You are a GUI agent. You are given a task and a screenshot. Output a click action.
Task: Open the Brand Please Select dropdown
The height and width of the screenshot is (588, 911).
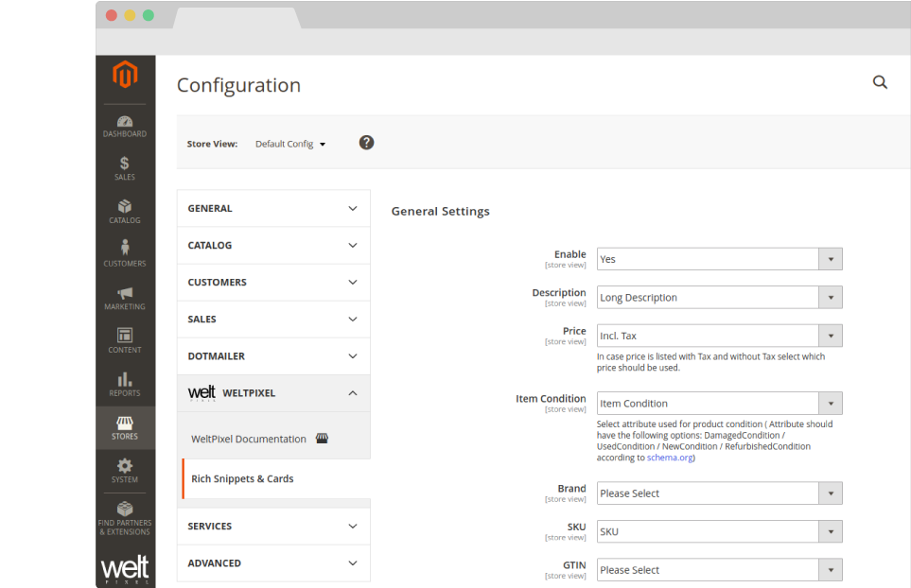coord(719,493)
